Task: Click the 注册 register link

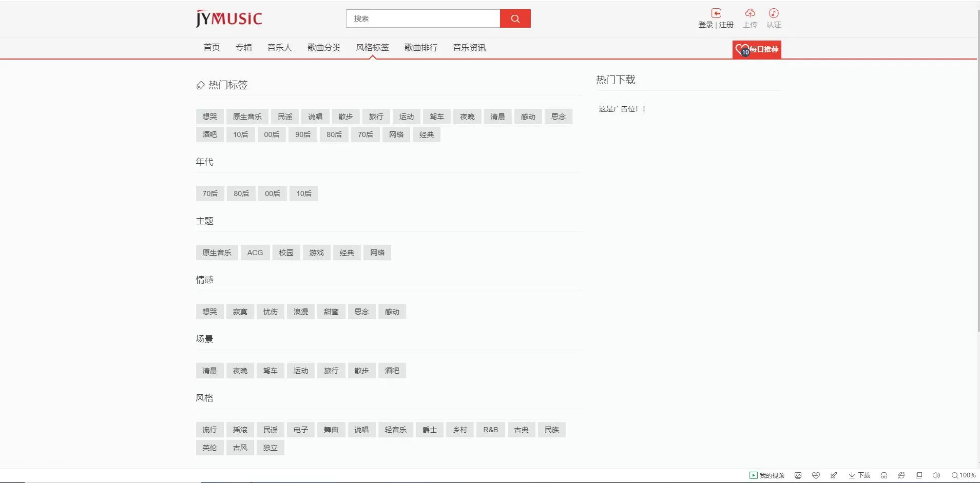Action: (x=726, y=25)
